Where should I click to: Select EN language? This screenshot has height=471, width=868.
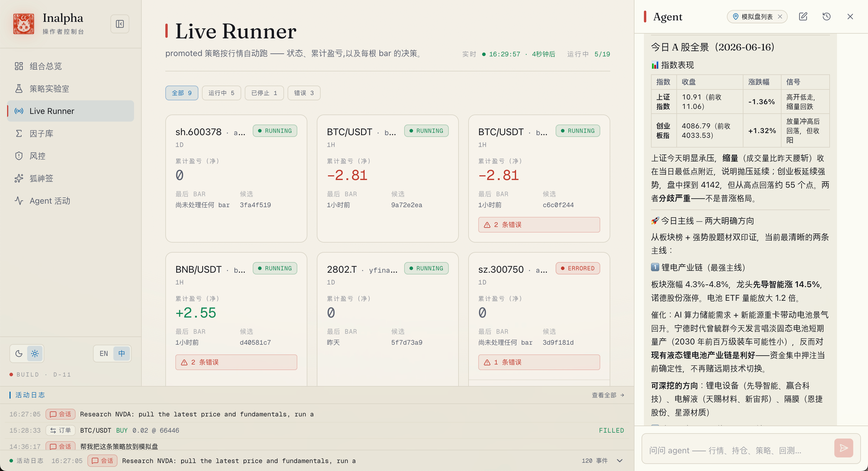point(104,354)
